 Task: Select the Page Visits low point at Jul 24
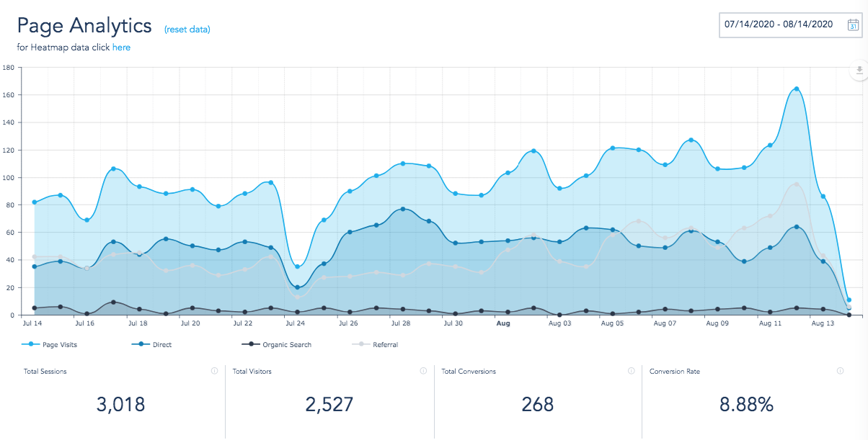point(298,267)
